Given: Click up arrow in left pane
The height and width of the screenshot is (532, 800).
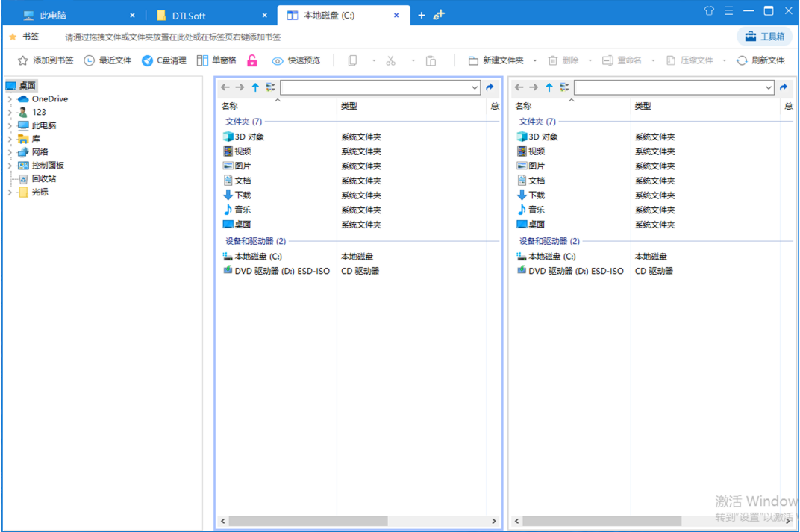Looking at the screenshot, I should tap(255, 87).
